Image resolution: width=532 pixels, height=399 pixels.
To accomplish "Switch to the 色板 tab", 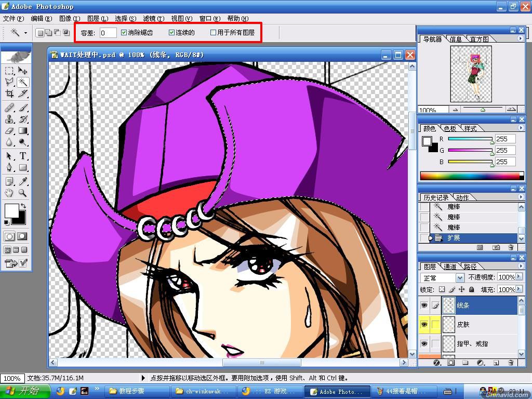I will 450,129.
